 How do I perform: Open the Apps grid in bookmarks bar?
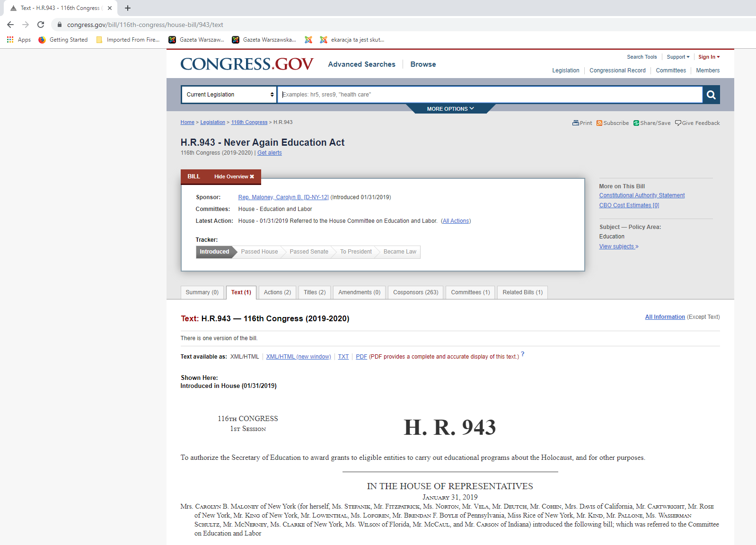click(10, 40)
